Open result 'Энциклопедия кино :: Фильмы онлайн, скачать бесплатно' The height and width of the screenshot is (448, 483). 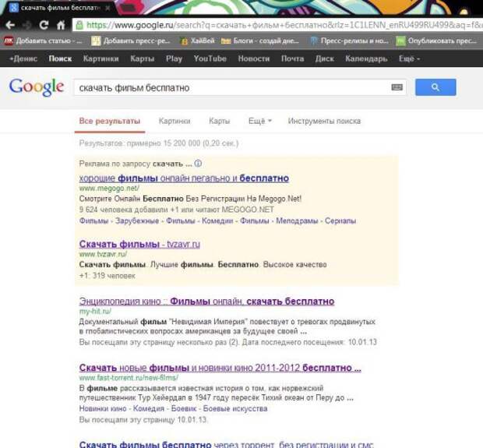point(206,301)
